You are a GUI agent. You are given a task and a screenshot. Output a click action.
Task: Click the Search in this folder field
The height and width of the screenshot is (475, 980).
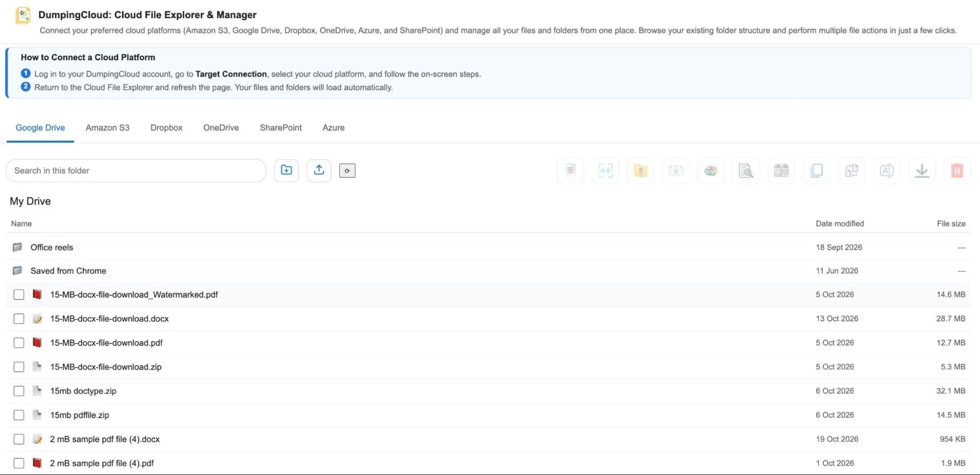[136, 171]
